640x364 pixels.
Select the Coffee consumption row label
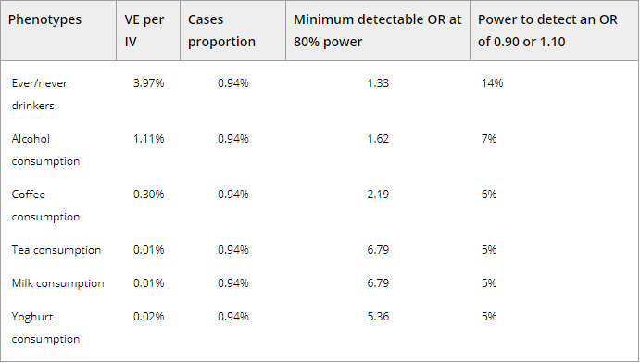point(45,206)
